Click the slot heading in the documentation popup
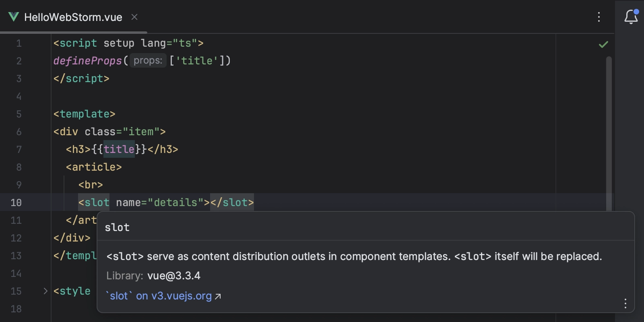This screenshot has height=322, width=644. click(117, 227)
